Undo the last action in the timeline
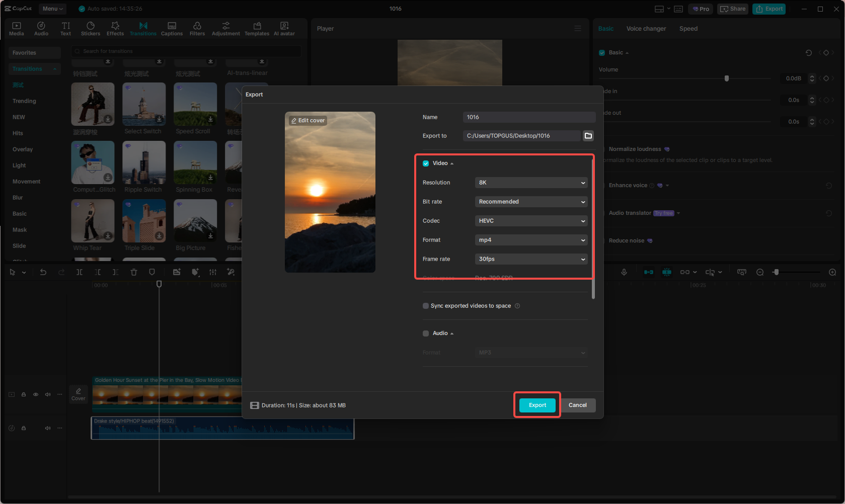This screenshot has width=845, height=504. [x=43, y=272]
